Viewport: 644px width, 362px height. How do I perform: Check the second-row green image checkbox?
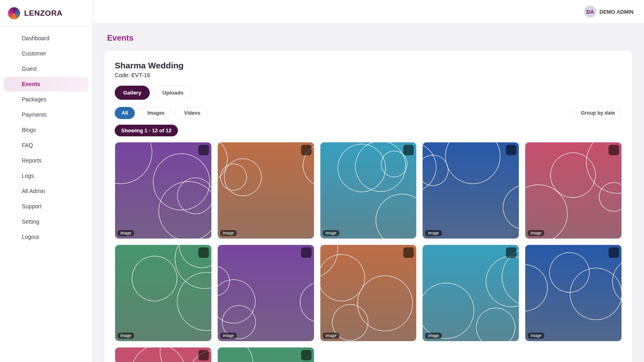click(x=204, y=253)
